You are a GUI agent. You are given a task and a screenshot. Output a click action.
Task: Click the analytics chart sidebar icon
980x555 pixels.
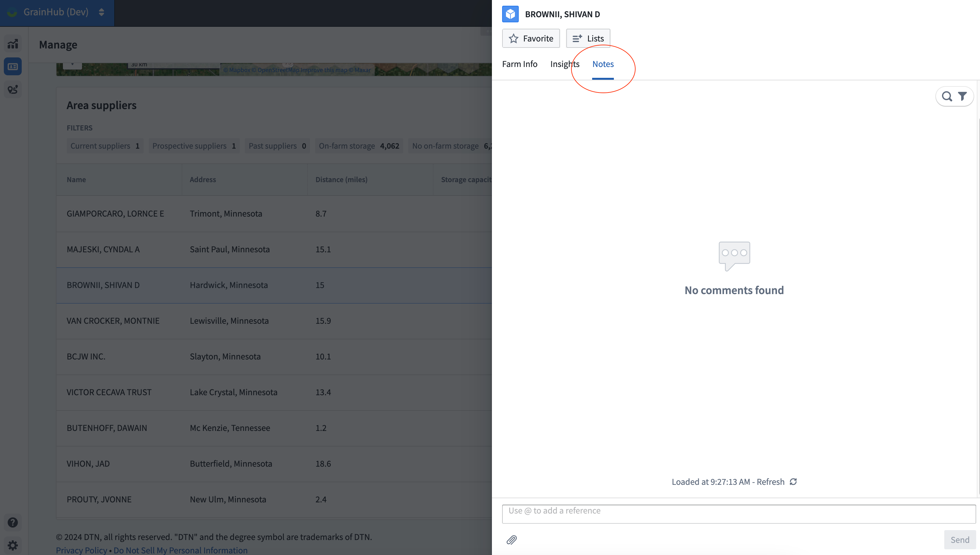pyautogui.click(x=12, y=44)
